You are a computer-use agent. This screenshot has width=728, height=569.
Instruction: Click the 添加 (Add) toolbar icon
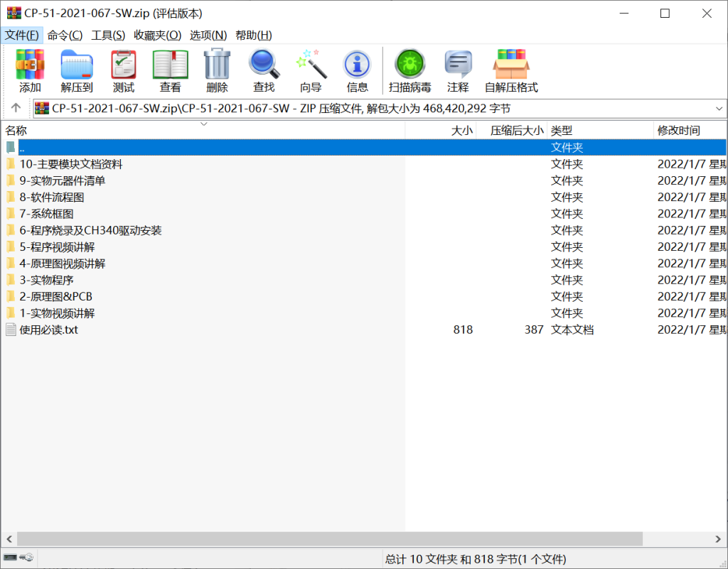[29, 70]
